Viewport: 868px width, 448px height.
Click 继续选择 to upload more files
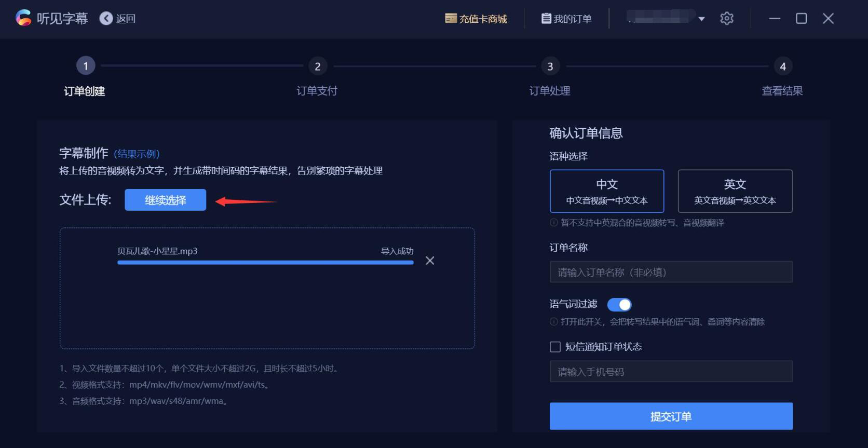click(x=165, y=200)
